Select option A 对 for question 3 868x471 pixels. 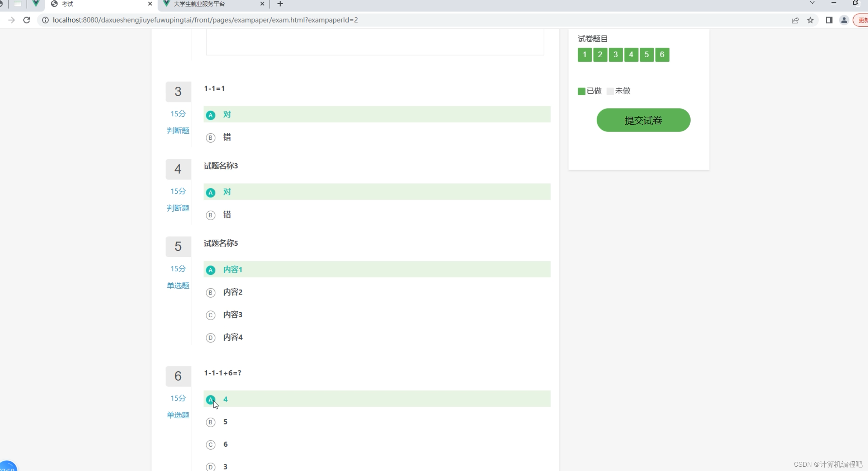pos(376,115)
